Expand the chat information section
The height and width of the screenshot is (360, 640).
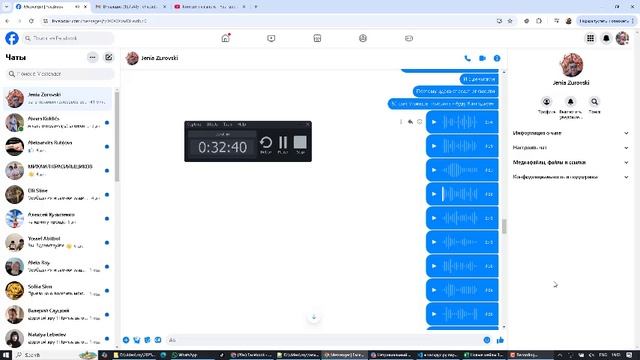pos(571,133)
